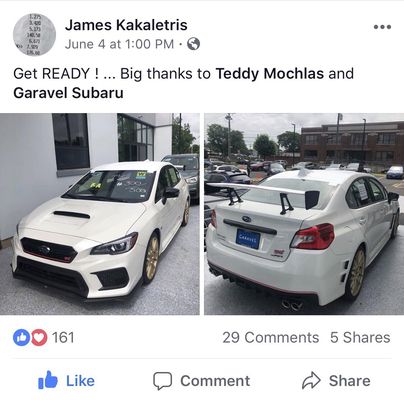This screenshot has width=404, height=400.
Task: Expand the 29 Comments thread
Action: [271, 338]
